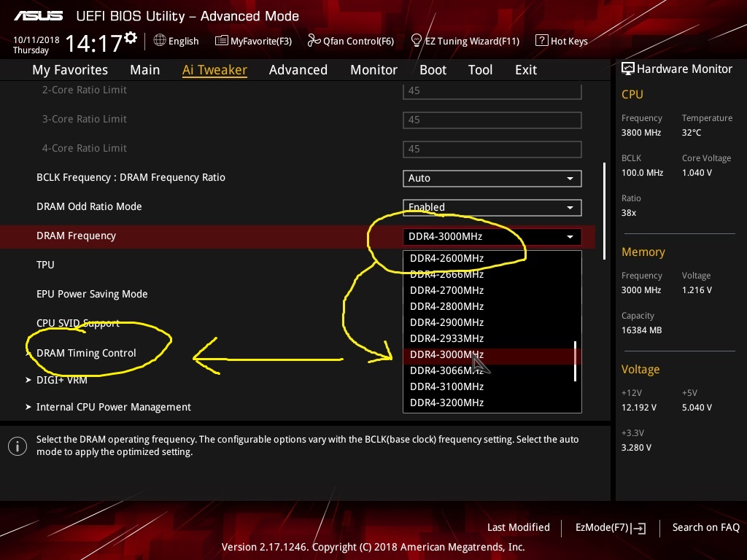Choose DDR4-3100MHz from the list

(x=447, y=386)
